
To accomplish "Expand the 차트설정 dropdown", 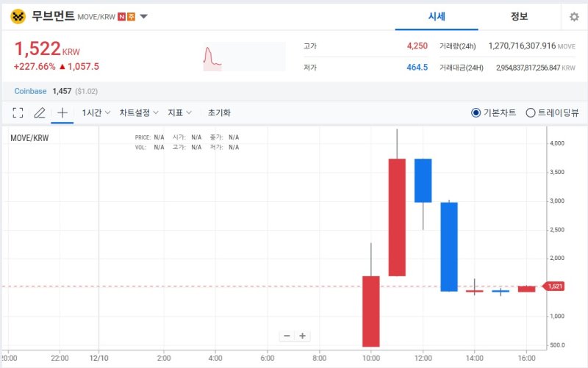I will click(139, 113).
